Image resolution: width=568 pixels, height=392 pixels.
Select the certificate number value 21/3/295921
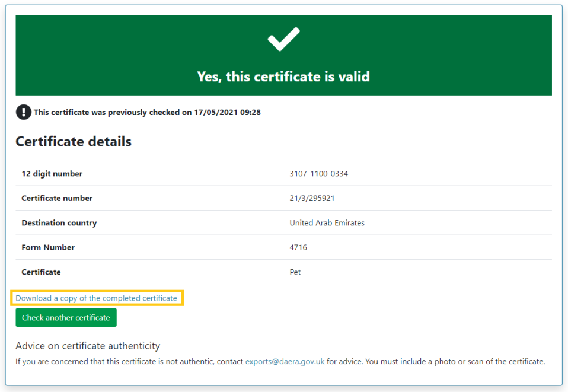(312, 198)
